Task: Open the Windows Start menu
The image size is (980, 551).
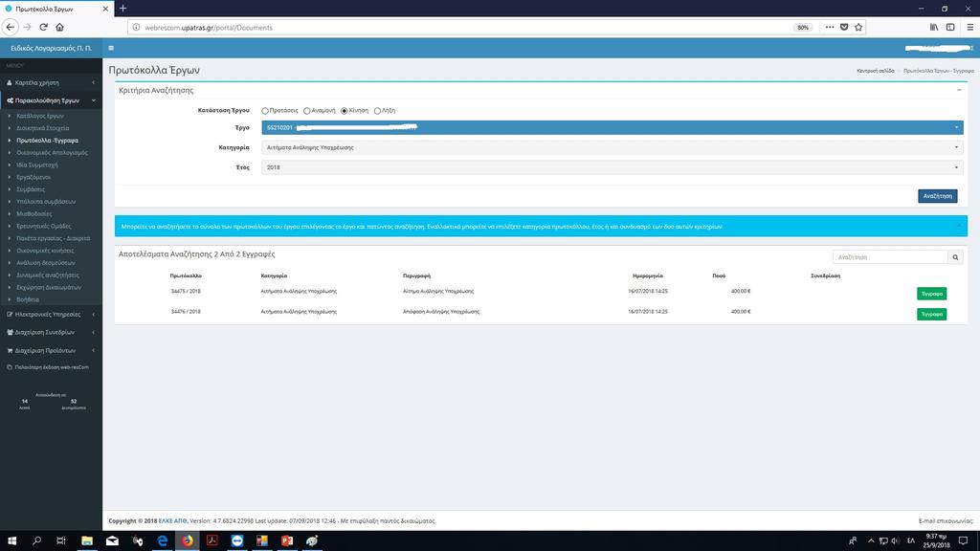Action: [x=11, y=540]
